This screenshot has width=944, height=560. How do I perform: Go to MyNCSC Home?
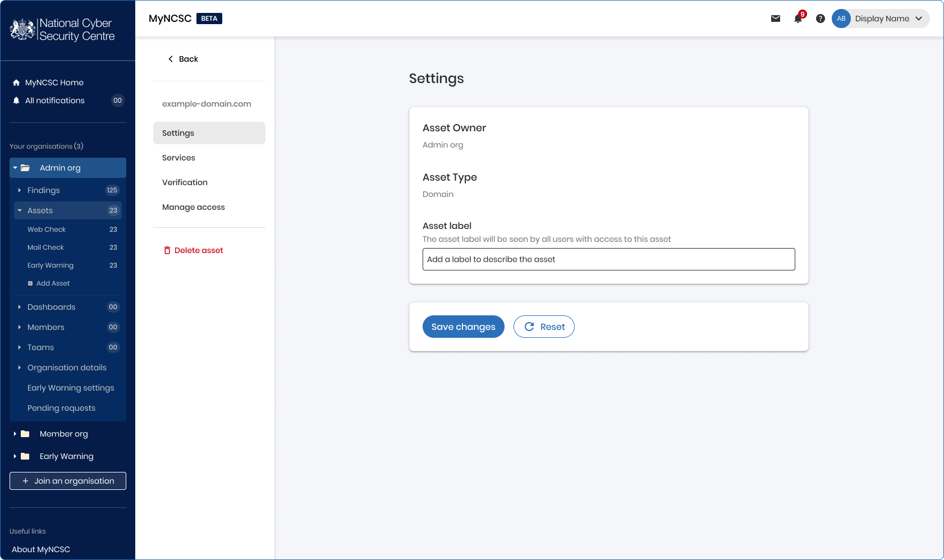(x=54, y=82)
